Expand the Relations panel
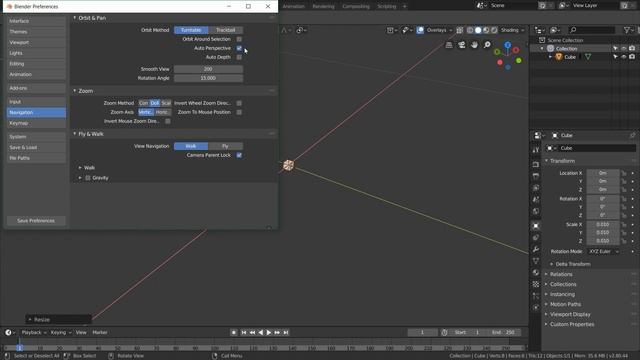 point(547,274)
